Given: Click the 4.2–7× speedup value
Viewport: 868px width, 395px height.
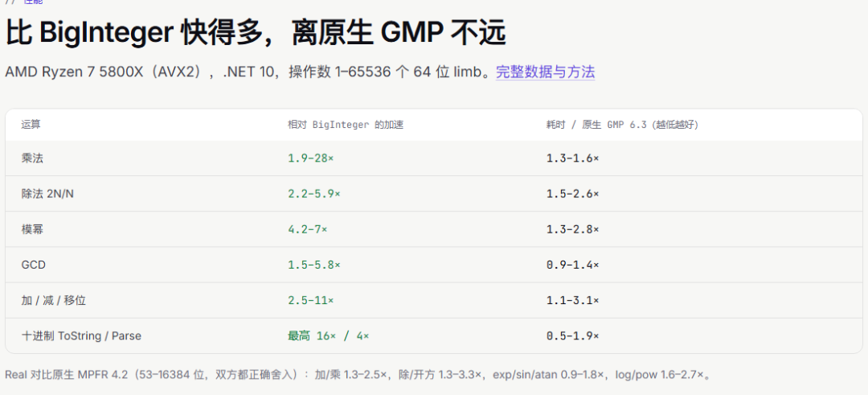Looking at the screenshot, I should point(307,229).
